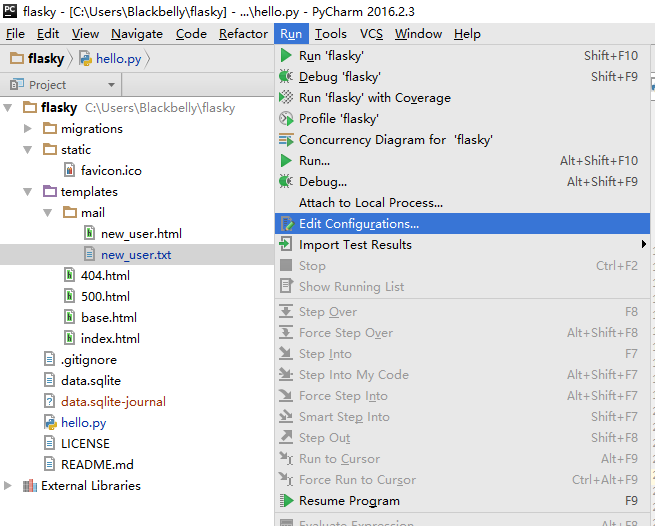Expand the migrations folder arrow

tap(28, 128)
